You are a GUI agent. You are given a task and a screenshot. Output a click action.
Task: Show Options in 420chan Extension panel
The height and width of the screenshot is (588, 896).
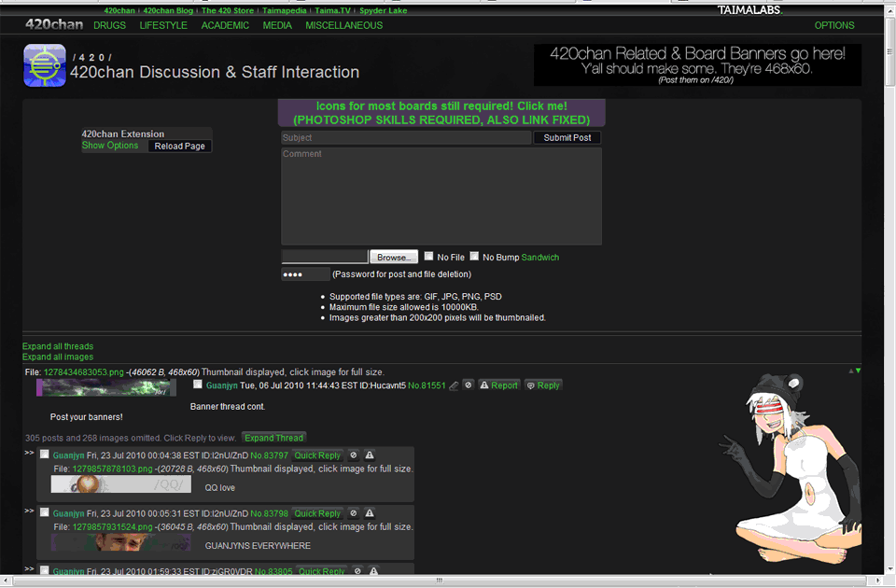[x=110, y=146]
